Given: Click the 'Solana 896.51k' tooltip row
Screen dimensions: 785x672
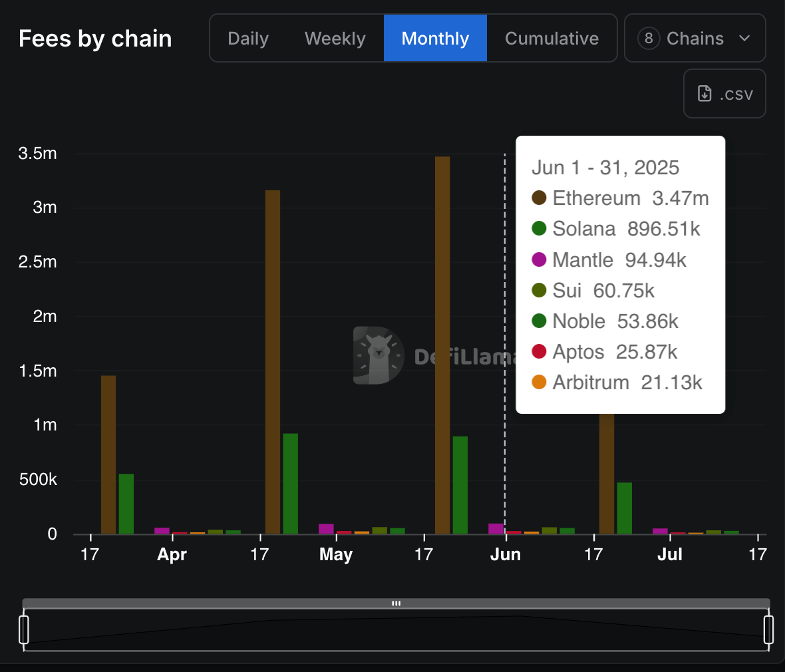Looking at the screenshot, I should (x=616, y=229).
